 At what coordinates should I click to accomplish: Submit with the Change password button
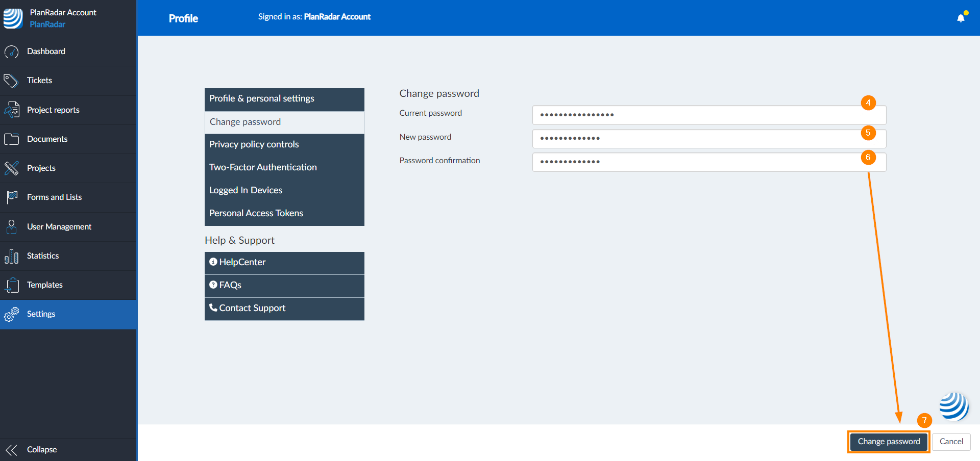(x=889, y=442)
